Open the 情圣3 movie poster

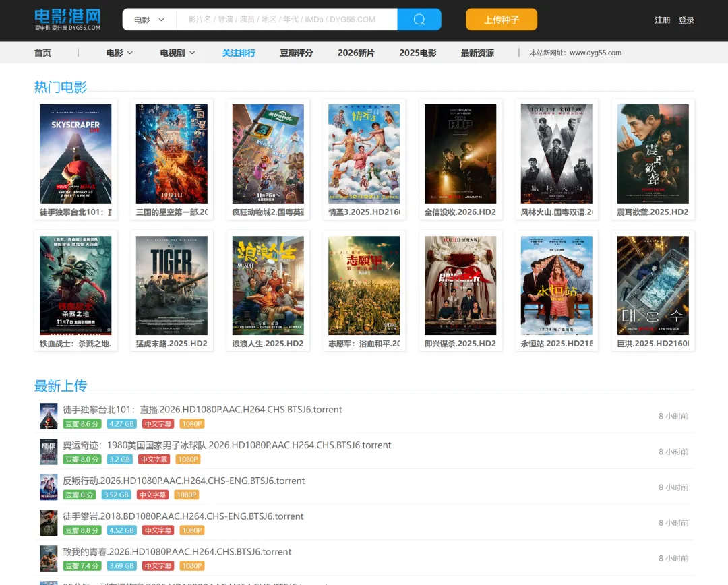(x=364, y=154)
